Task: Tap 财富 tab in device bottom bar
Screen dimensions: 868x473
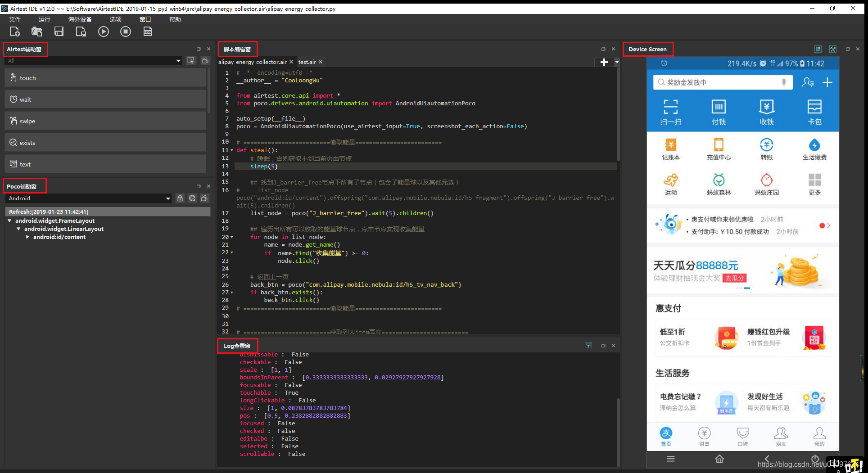Action: click(x=705, y=437)
